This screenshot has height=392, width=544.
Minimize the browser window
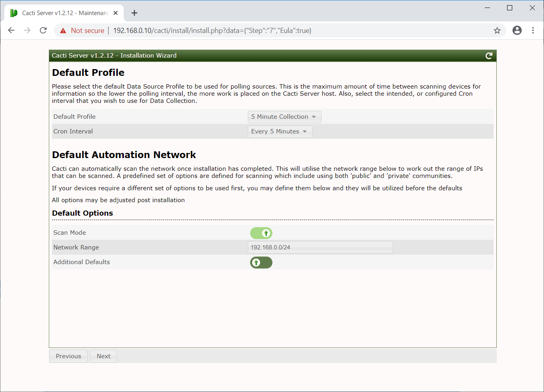487,8
